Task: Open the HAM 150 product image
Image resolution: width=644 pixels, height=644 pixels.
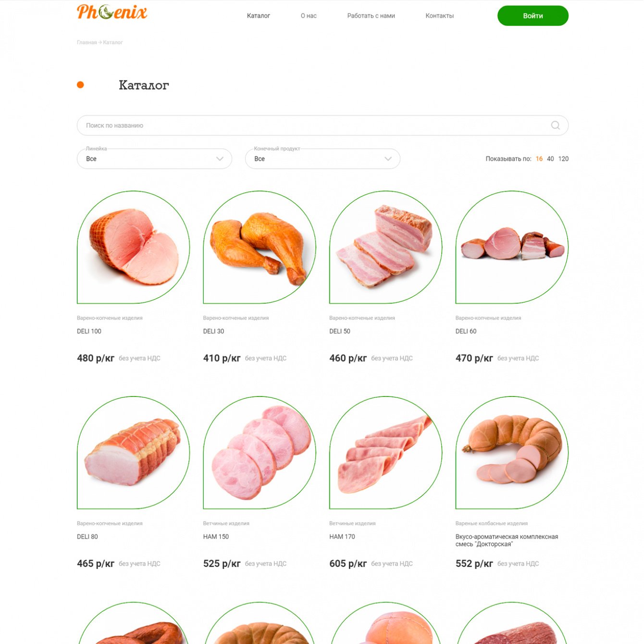Action: pyautogui.click(x=260, y=453)
